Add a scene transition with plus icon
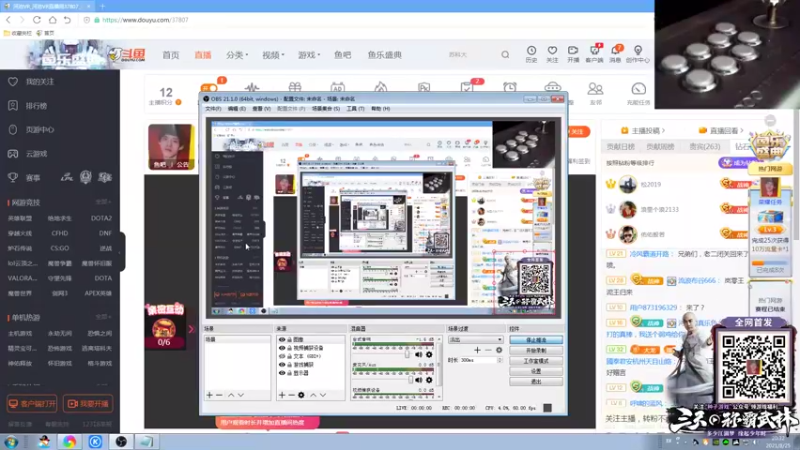This screenshot has height=450, width=800. click(477, 350)
